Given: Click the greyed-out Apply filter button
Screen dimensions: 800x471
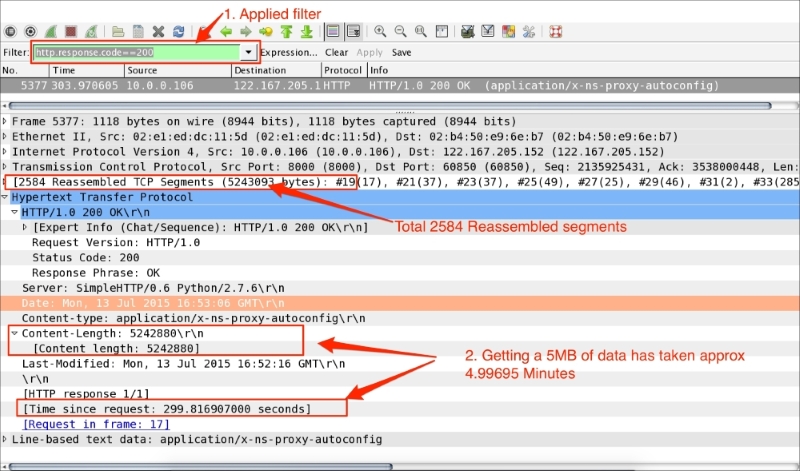Looking at the screenshot, I should (369, 52).
